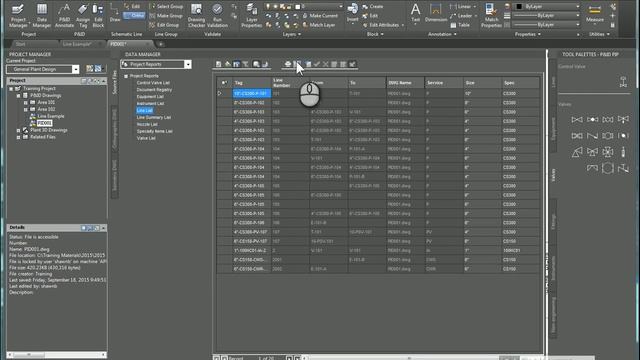Select the Control Valve List report
This screenshot has height=360, width=640.
153,83
